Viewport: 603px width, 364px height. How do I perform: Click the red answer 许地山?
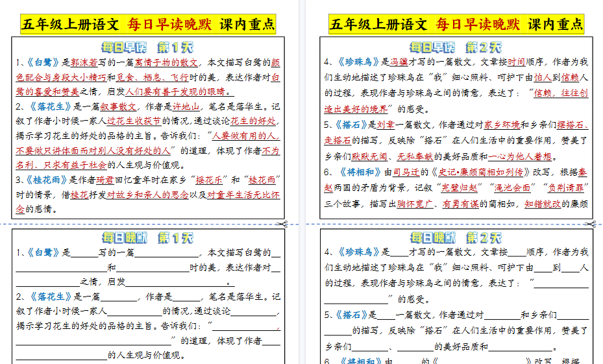pyautogui.click(x=186, y=106)
